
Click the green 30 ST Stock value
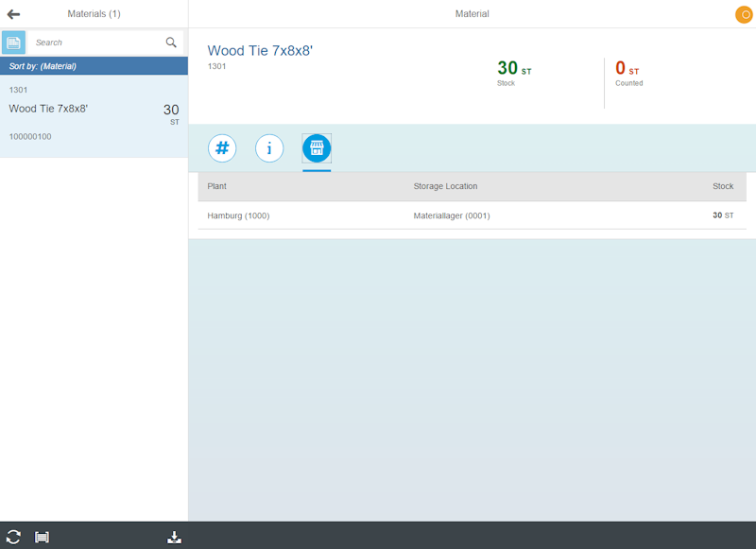tap(513, 69)
